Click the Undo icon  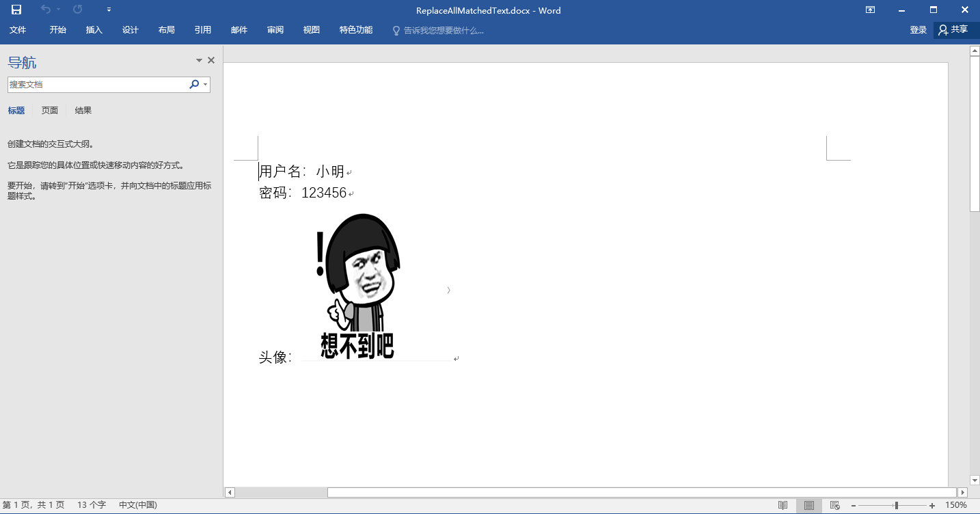tap(44, 10)
